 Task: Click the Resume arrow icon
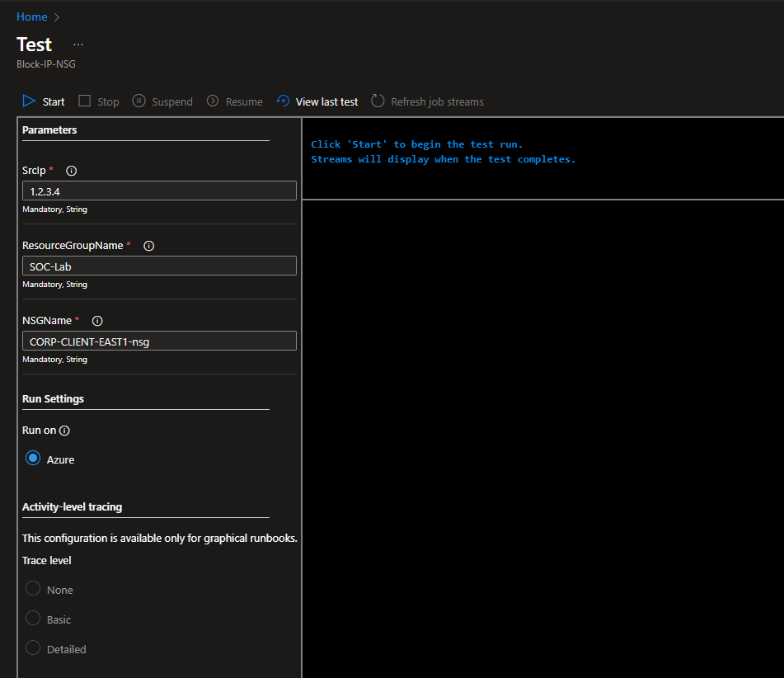pos(213,101)
